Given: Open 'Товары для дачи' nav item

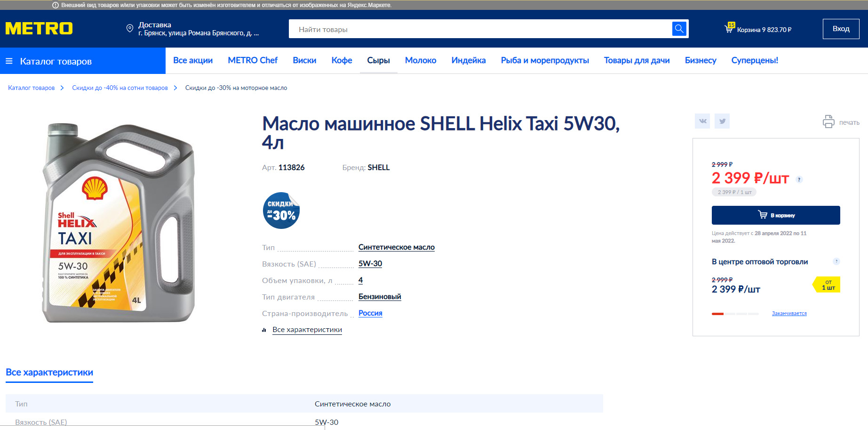Looking at the screenshot, I should tap(637, 60).
